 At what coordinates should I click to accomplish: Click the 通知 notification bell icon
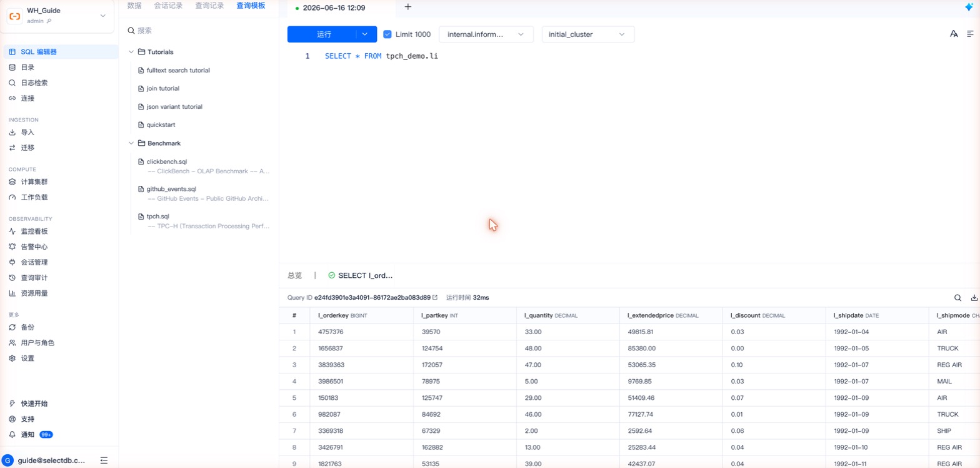pos(12,434)
